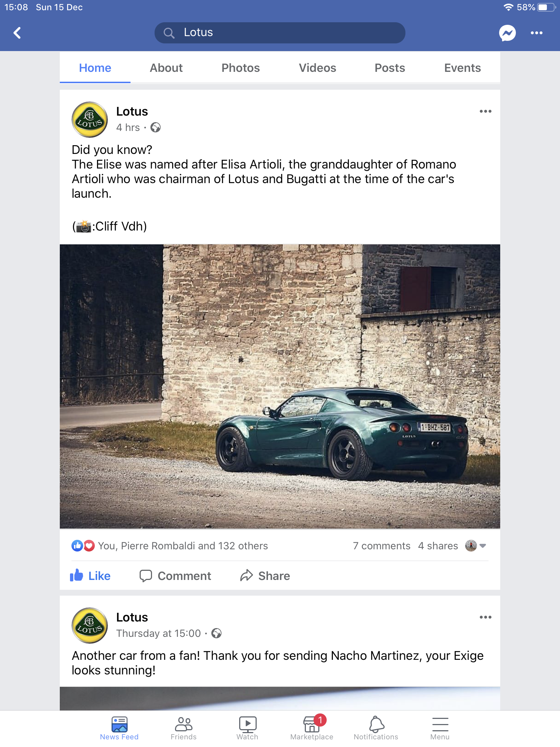Image resolution: width=560 pixels, height=747 pixels.
Task: Open the Friends tab
Action: [x=183, y=728]
